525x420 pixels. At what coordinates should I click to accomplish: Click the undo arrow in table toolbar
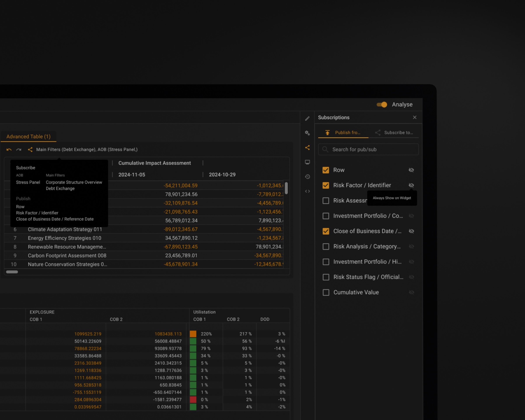9,149
